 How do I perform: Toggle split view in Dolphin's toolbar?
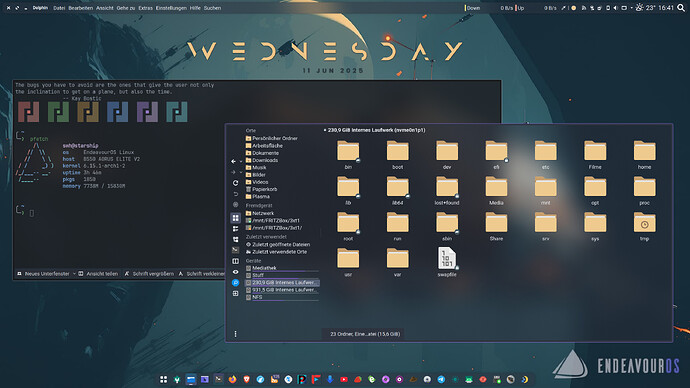coord(235,261)
